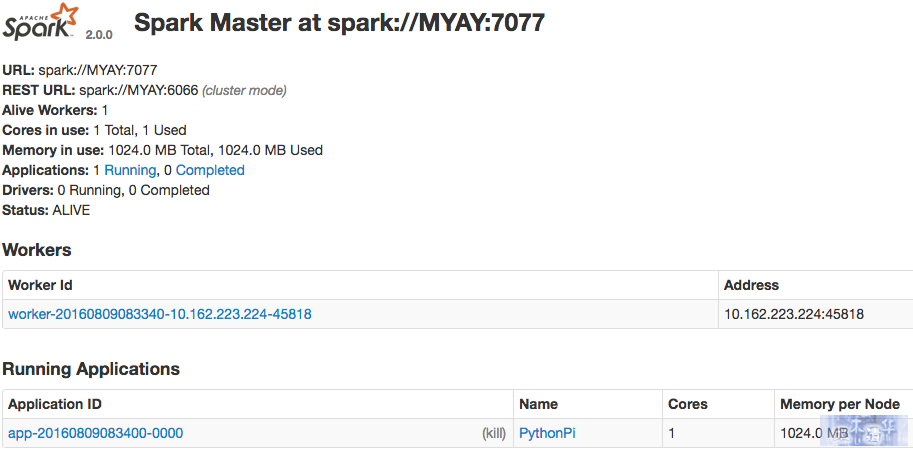Click the Spark version 2.0.0 label
913x451 pixels.
click(x=99, y=35)
